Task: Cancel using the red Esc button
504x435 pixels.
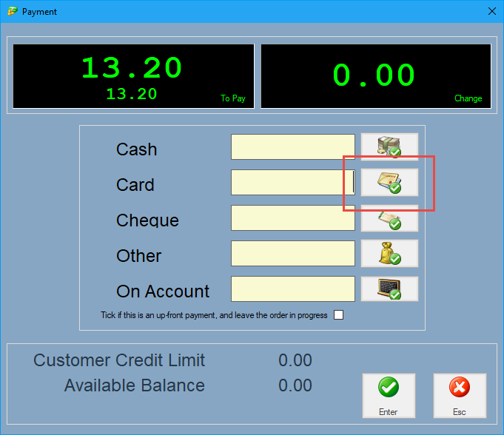Action: (460, 396)
